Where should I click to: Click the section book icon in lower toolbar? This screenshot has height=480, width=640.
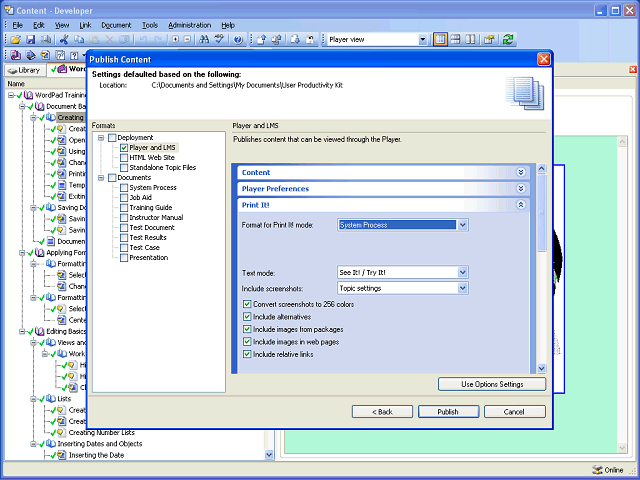(31, 55)
